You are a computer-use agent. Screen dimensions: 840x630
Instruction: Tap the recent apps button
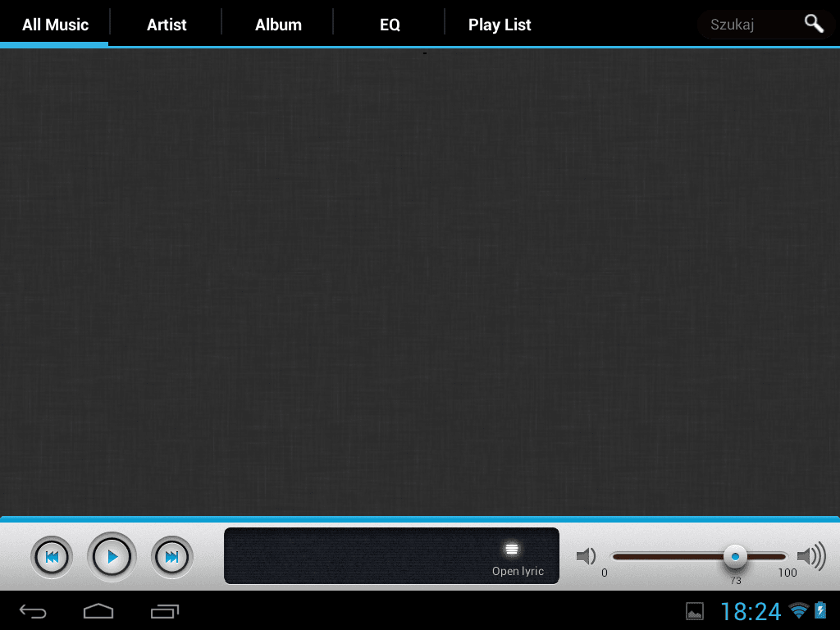164,611
